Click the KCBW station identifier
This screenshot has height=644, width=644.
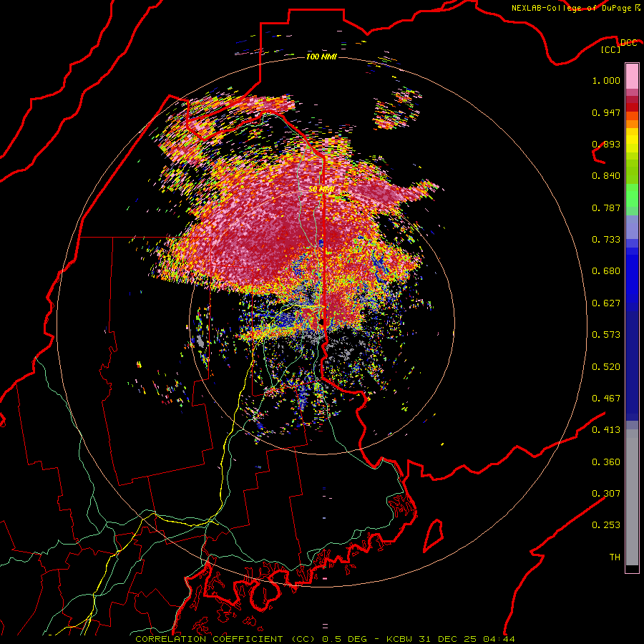(401, 639)
